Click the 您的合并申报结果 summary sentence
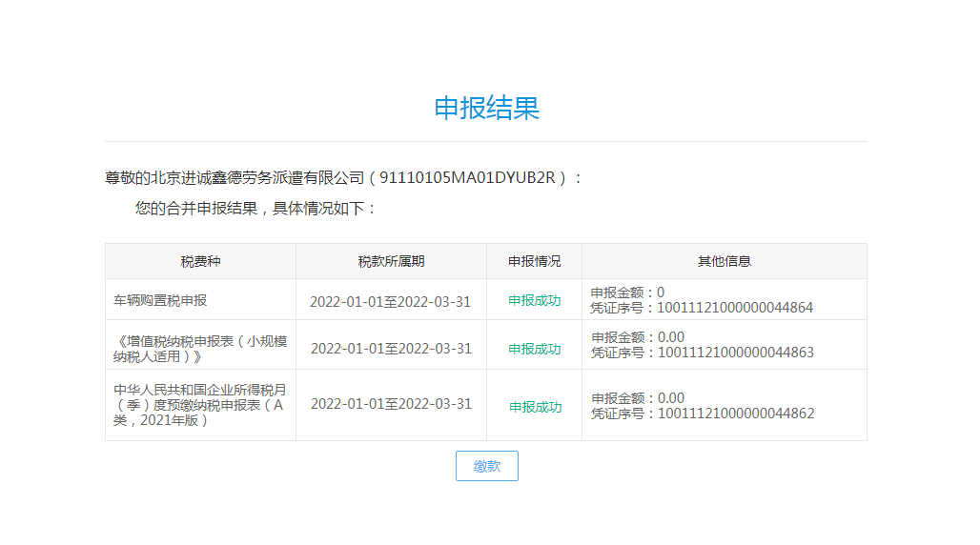Image resolution: width=980 pixels, height=545 pixels. 255,208
